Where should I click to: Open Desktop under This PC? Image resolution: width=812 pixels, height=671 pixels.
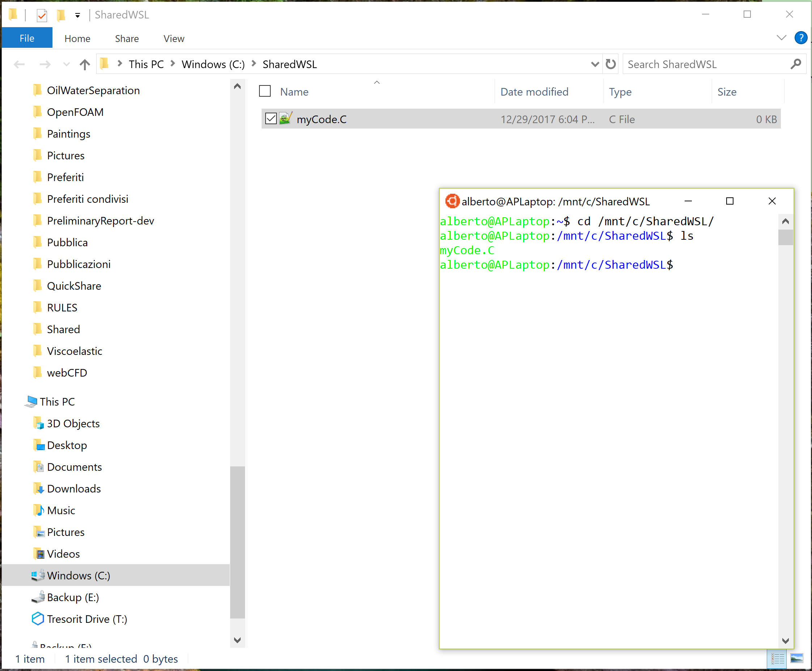click(x=67, y=445)
